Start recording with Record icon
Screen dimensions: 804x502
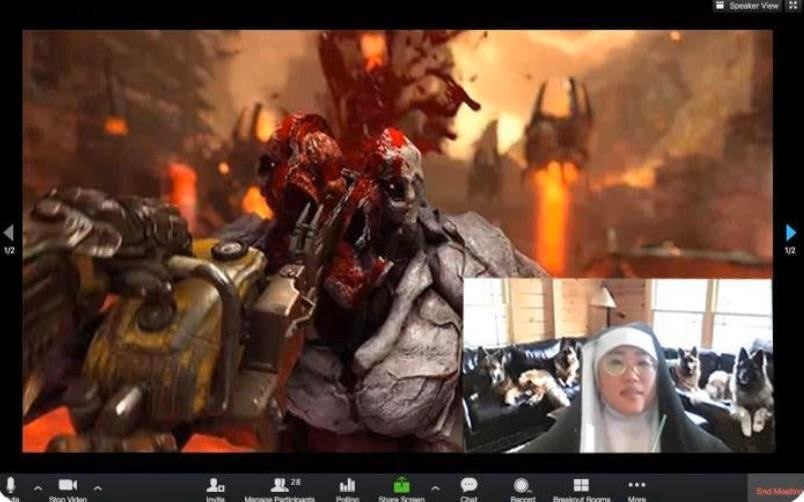(x=521, y=485)
